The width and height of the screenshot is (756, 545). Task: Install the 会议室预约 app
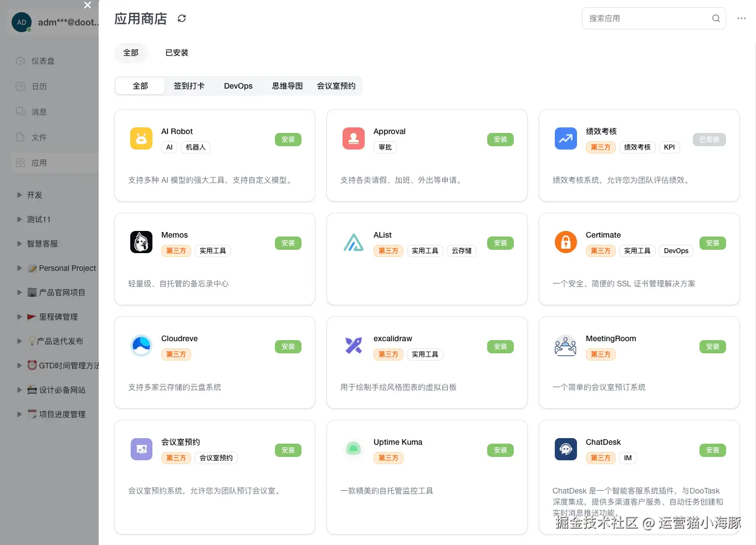288,450
